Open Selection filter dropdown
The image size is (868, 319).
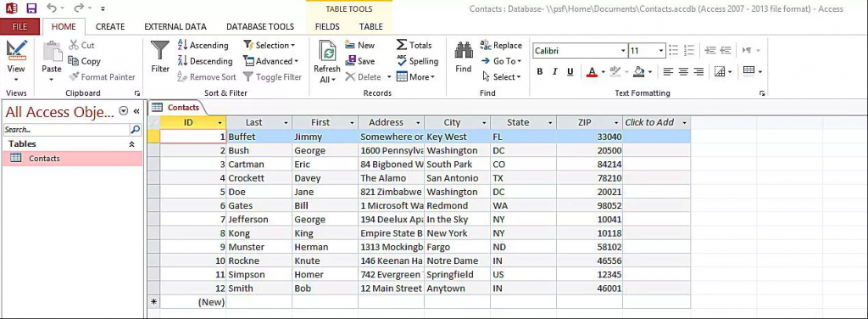coord(269,46)
